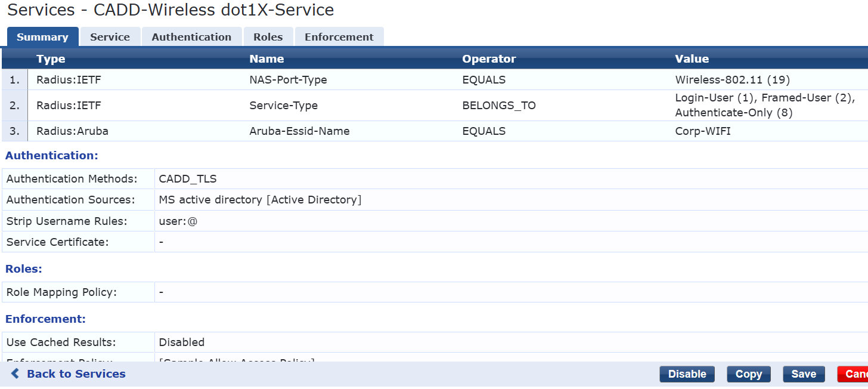Stay on the Summary tab
This screenshot has width=868, height=389.
pyautogui.click(x=42, y=36)
